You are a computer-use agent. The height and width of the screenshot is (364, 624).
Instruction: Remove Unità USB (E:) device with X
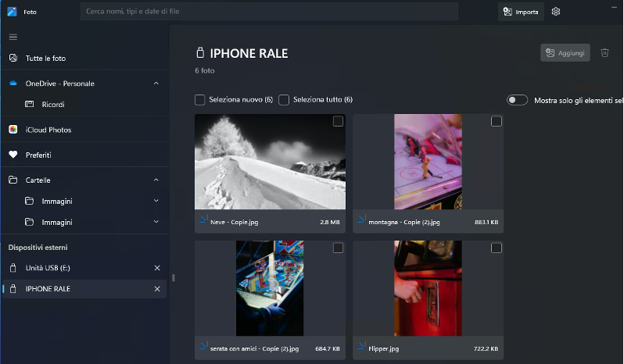tap(157, 268)
